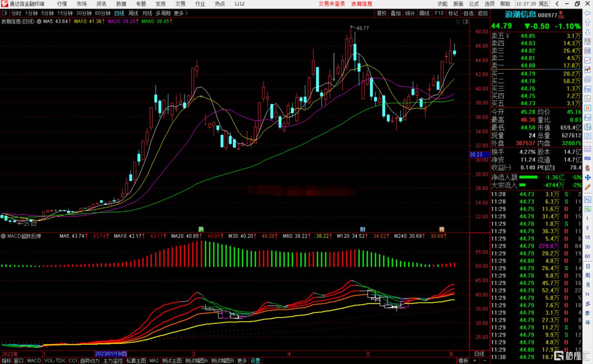Switch chart to 15分钟 period
The height and width of the screenshot is (364, 593).
tap(65, 13)
